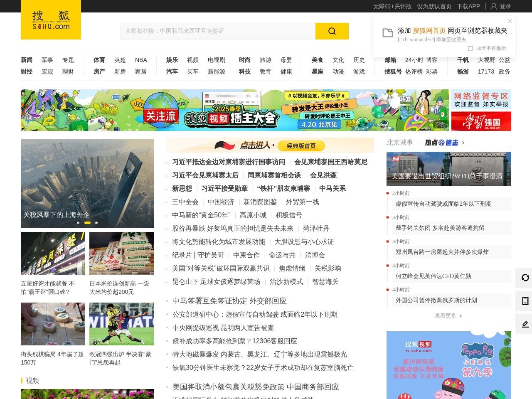Image resolution: width=532 pixels, height=399 pixels.
Task: Open the 新闻 channel
Action: pos(27,60)
